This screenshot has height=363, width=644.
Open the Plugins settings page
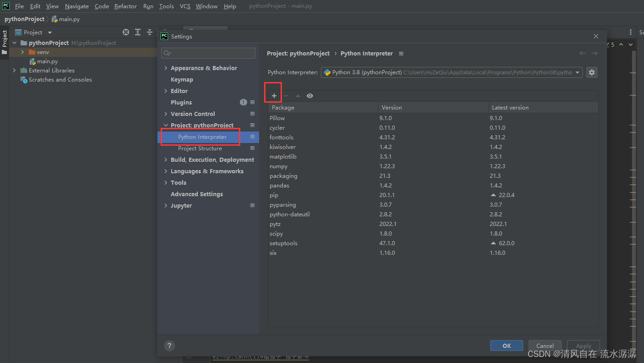pyautogui.click(x=181, y=102)
